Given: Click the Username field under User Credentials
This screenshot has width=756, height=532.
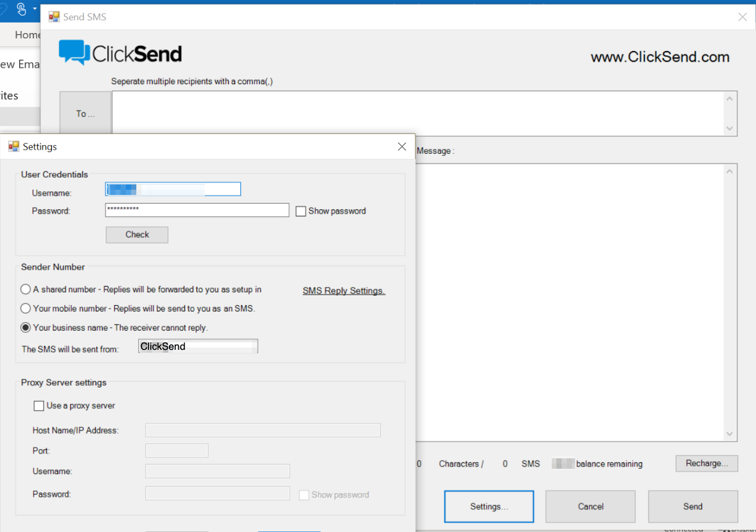Looking at the screenshot, I should tap(173, 189).
